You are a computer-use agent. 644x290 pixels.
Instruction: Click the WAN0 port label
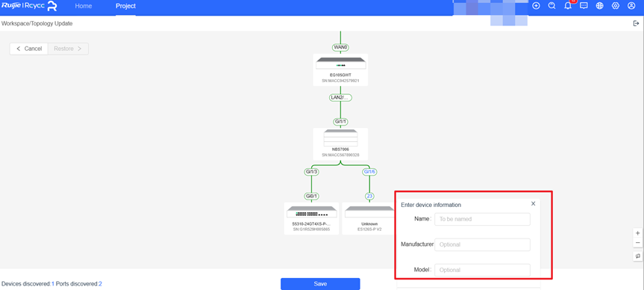[340, 48]
